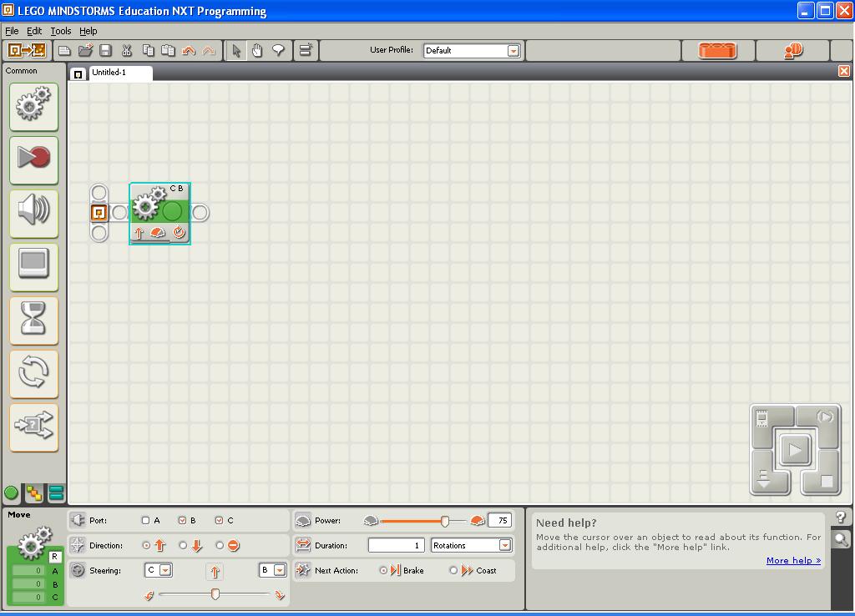Pick the Move block from the Common palette
This screenshot has height=616, width=855.
click(x=33, y=106)
